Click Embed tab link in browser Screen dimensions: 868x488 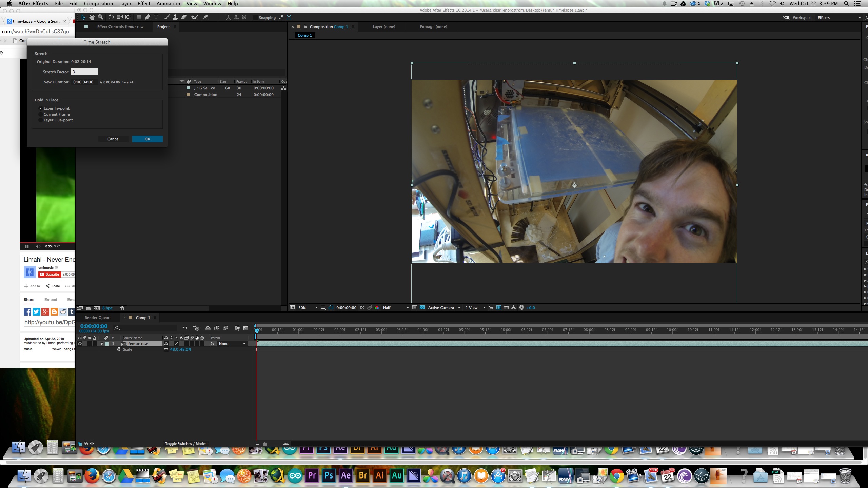click(x=51, y=300)
